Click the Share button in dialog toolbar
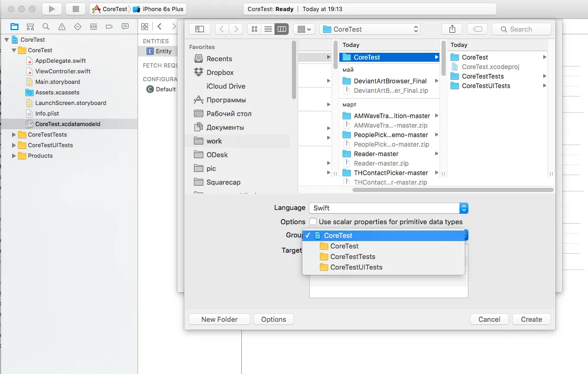The width and height of the screenshot is (588, 374). [452, 29]
